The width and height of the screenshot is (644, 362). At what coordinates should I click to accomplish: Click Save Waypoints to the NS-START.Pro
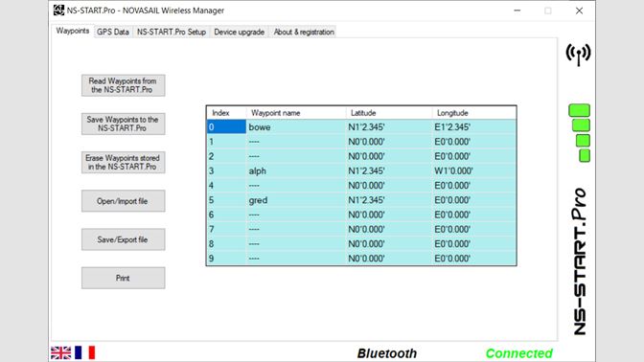[x=124, y=124]
